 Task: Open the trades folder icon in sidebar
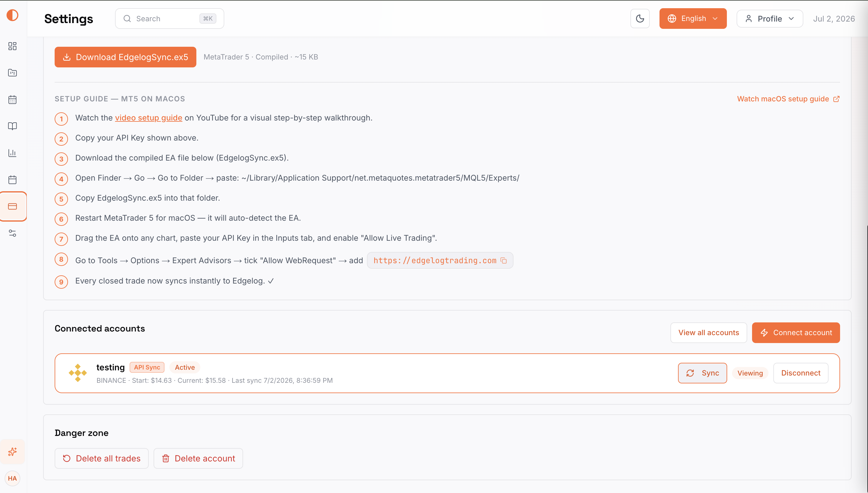(x=12, y=73)
